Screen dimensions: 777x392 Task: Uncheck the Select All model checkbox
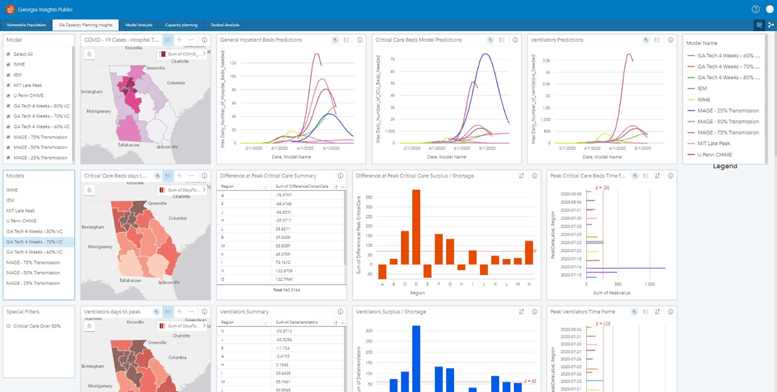(8, 54)
